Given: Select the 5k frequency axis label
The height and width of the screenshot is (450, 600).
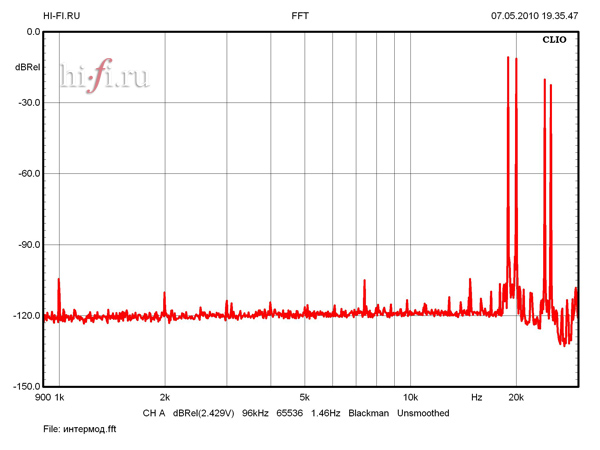Looking at the screenshot, I should click(x=304, y=397).
